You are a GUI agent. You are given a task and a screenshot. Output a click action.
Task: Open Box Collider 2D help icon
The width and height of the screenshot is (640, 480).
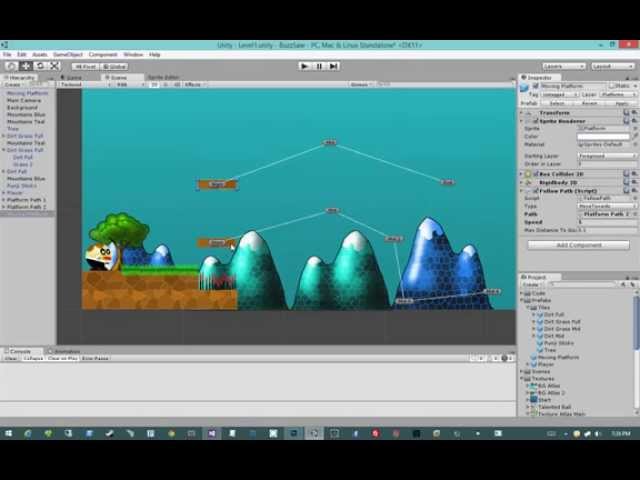click(626, 174)
